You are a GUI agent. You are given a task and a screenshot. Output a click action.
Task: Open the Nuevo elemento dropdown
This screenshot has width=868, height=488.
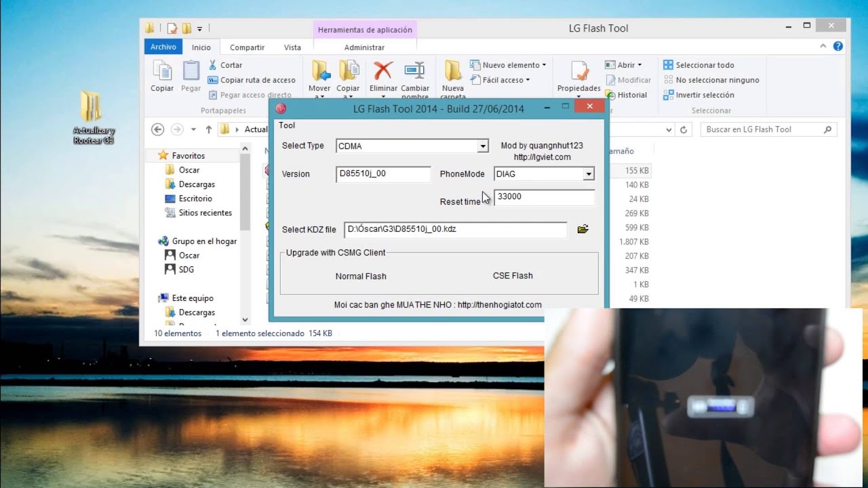509,65
